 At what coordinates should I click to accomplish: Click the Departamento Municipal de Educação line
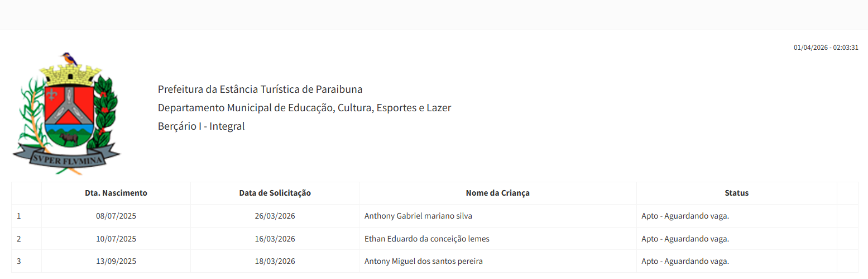click(x=304, y=108)
